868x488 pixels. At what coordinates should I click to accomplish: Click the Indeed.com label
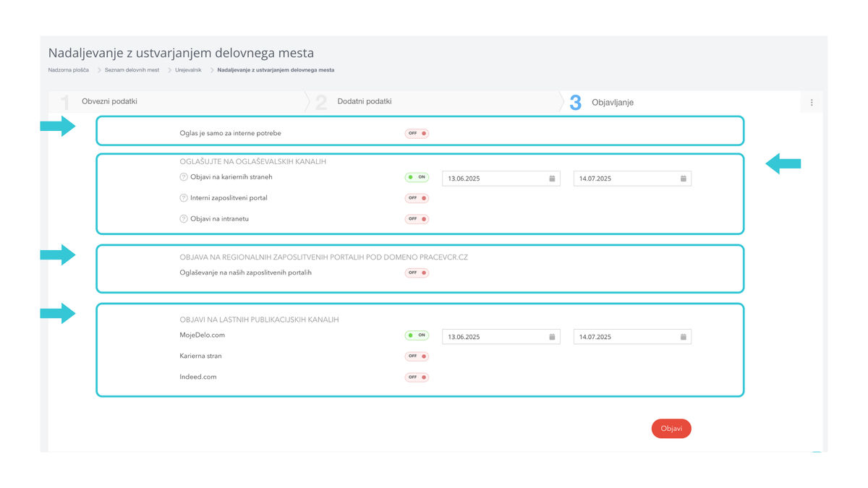point(198,377)
